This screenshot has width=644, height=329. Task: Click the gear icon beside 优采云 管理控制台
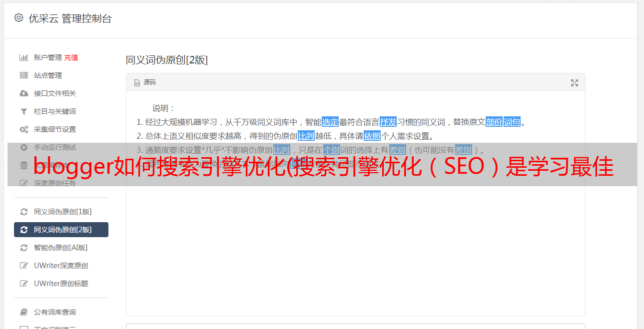coord(18,18)
